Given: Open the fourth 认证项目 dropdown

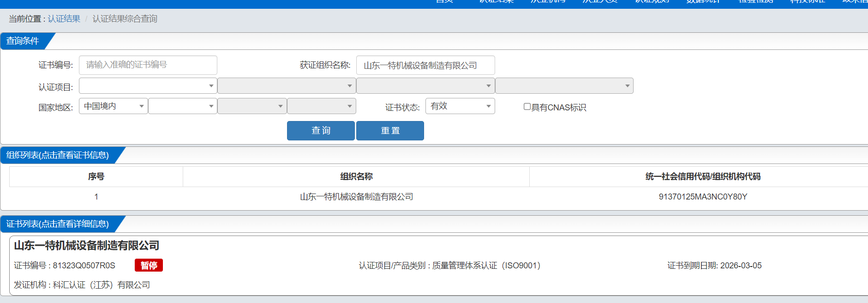Looking at the screenshot, I should click(x=564, y=86).
